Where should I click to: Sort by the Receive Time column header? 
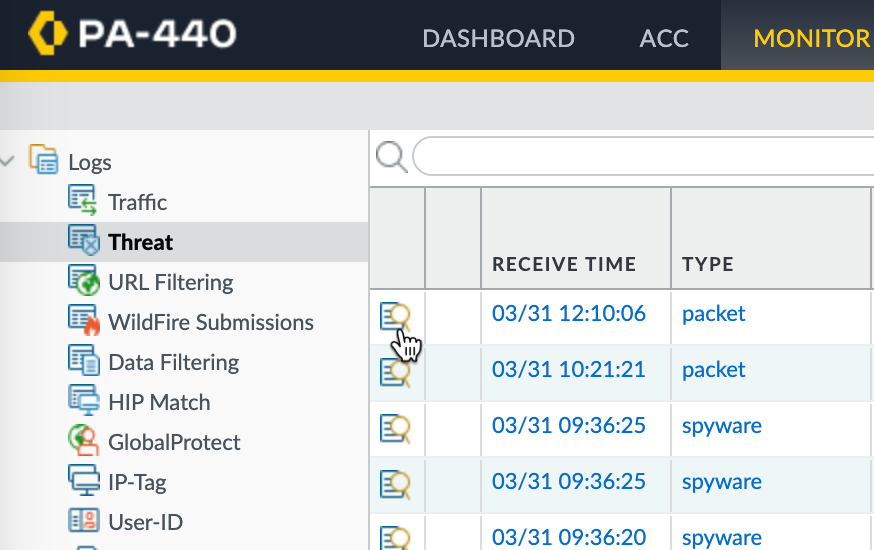pyautogui.click(x=564, y=264)
